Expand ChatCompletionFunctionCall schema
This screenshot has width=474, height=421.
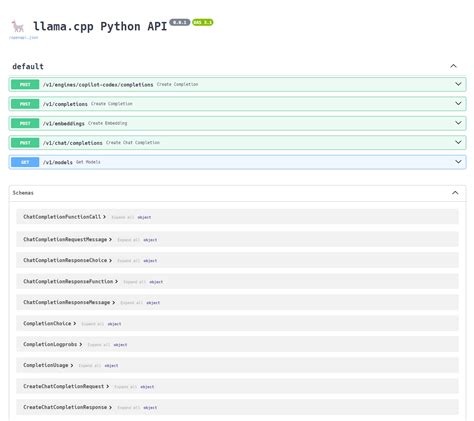click(x=64, y=217)
